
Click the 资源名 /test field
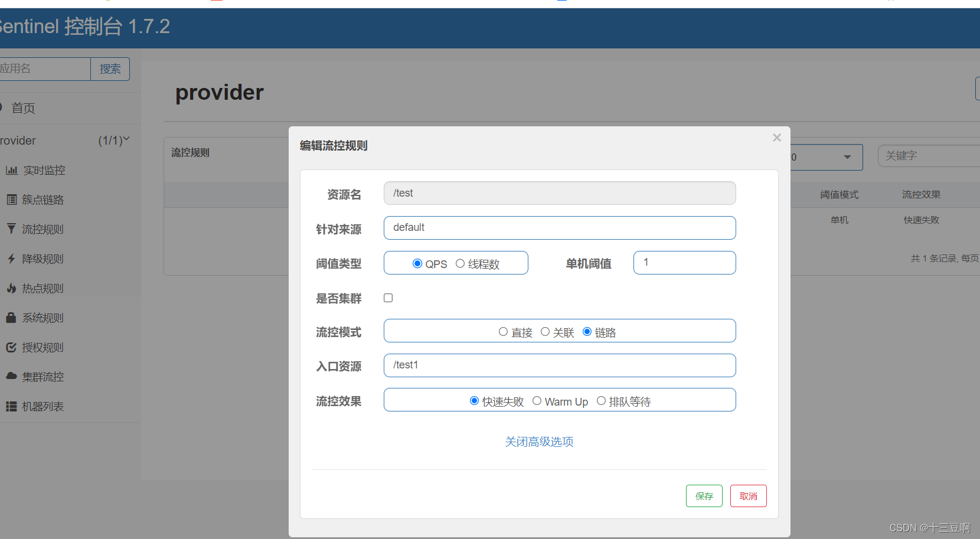[x=560, y=193]
